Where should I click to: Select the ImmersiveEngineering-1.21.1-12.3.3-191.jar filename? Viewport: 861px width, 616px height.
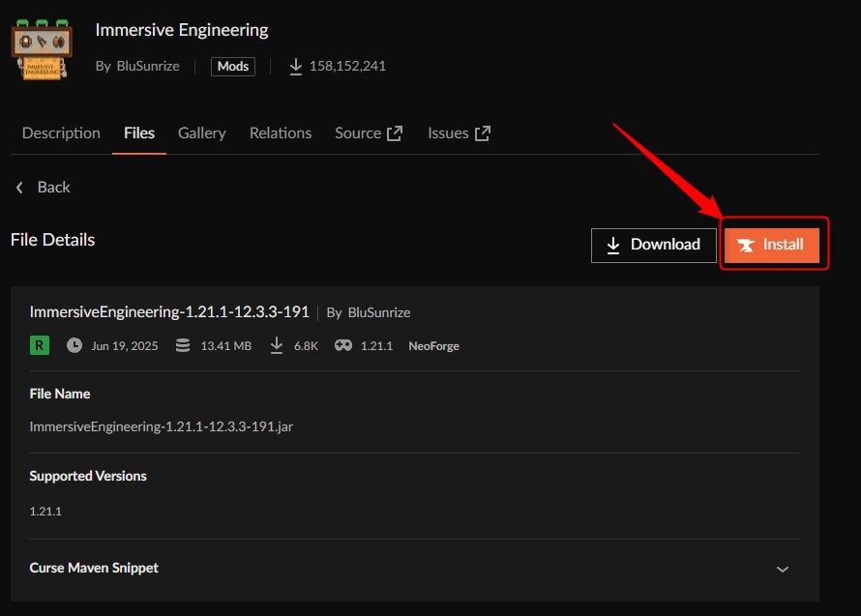161,426
